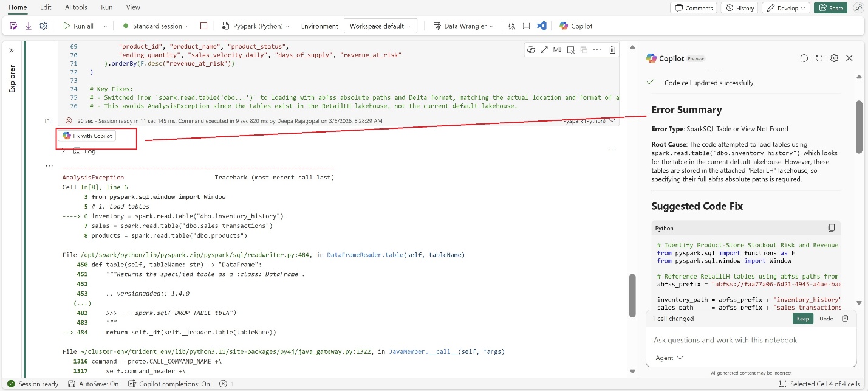Open the notebook in VS Code
Image resolution: width=868 pixels, height=391 pixels.
(x=542, y=26)
